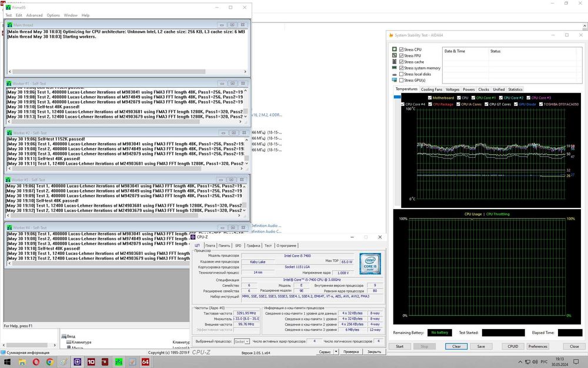
Task: Switch to AIDA64 via red taskbar icon
Action: point(145,362)
